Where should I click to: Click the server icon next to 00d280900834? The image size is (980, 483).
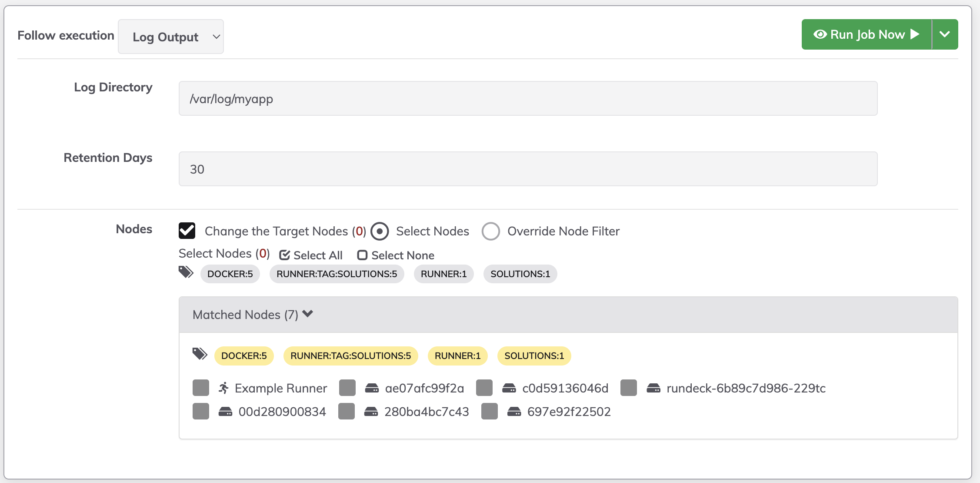[x=225, y=412]
